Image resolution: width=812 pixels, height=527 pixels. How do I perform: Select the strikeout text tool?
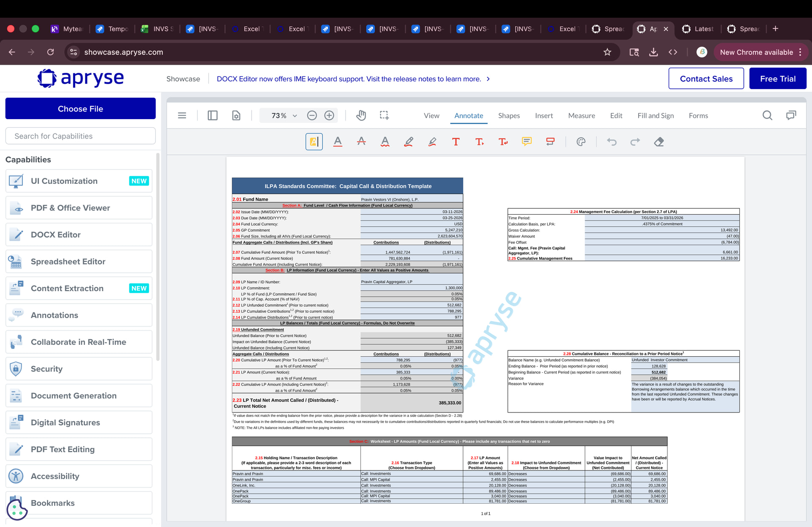pos(361,142)
